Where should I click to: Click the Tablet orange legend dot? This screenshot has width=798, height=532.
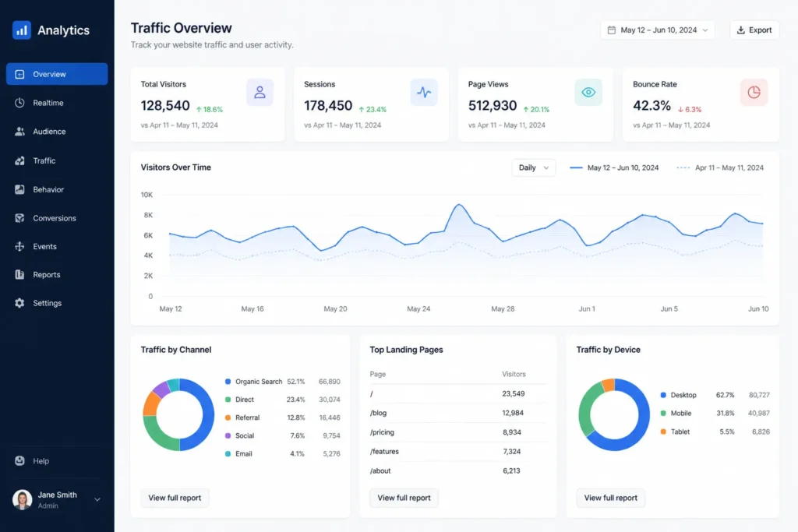[x=663, y=432]
